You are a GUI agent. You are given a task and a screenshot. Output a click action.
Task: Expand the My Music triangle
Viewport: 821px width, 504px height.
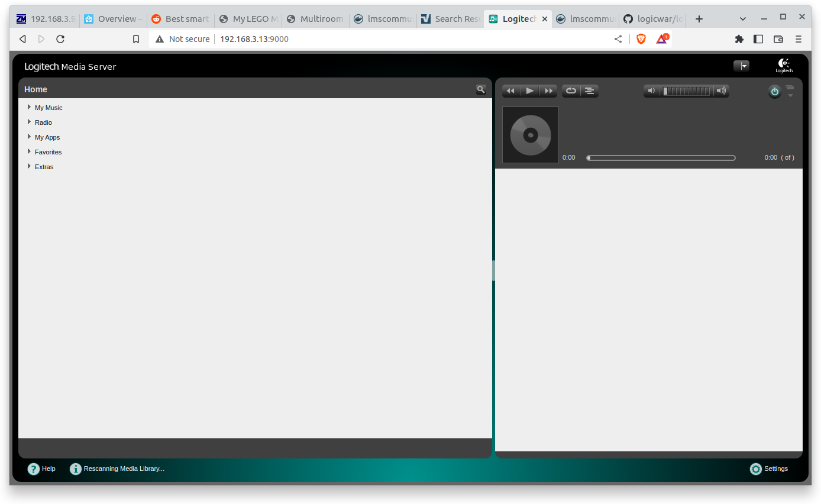pos(29,107)
